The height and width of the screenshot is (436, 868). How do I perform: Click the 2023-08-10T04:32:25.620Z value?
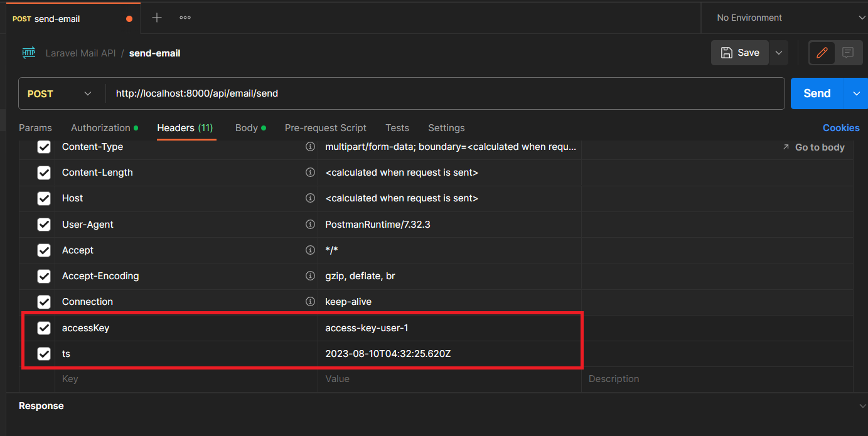click(388, 354)
